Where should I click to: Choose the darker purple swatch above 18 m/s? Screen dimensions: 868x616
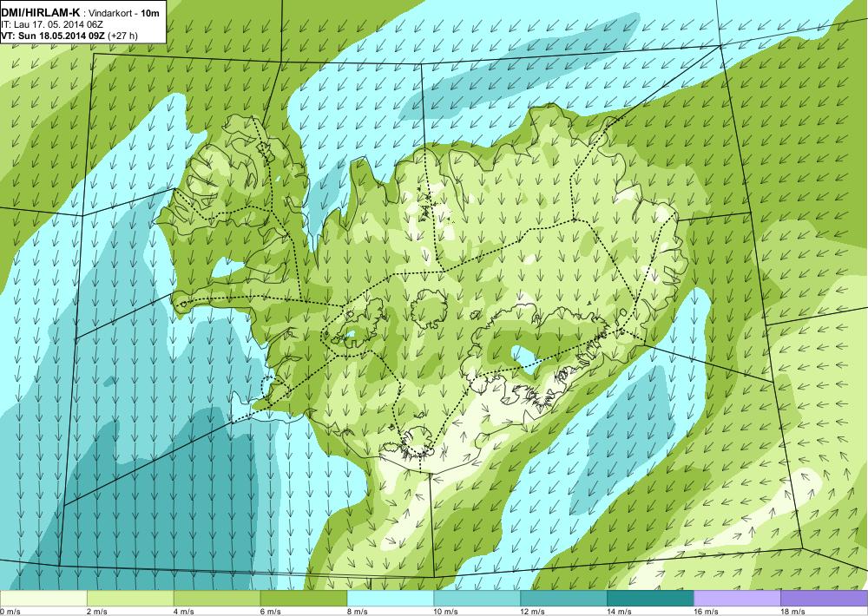tap(825, 599)
